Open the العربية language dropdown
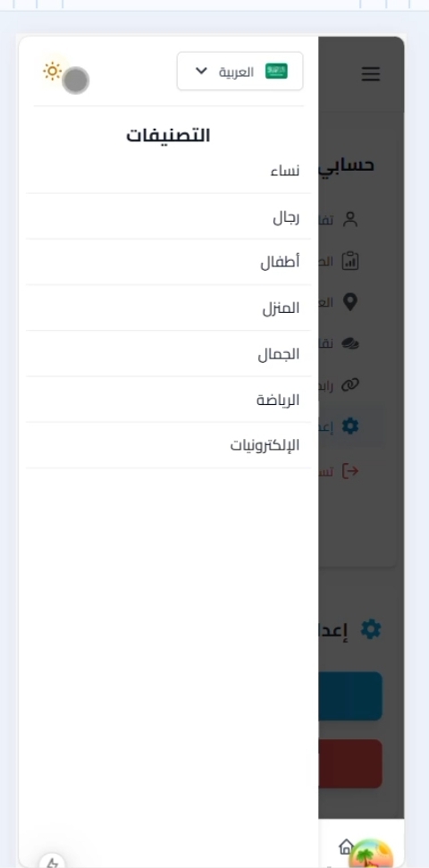The height and width of the screenshot is (868, 429). 240,72
